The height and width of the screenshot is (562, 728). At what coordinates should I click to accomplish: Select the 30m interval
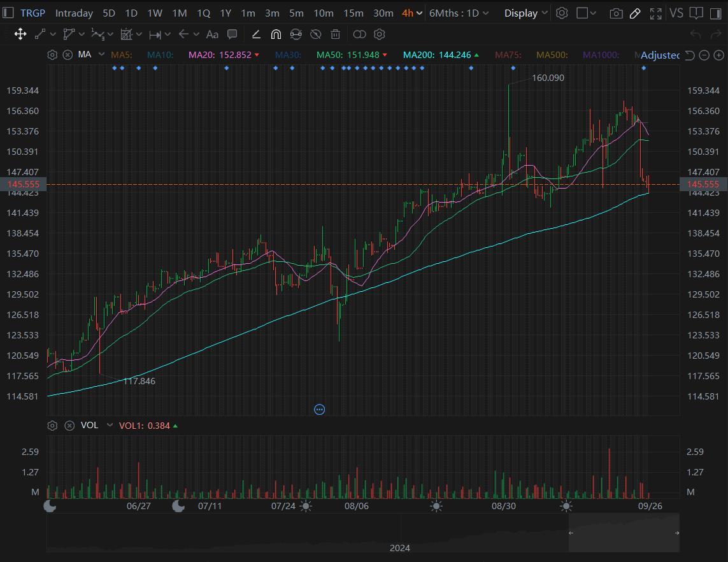[x=383, y=13]
